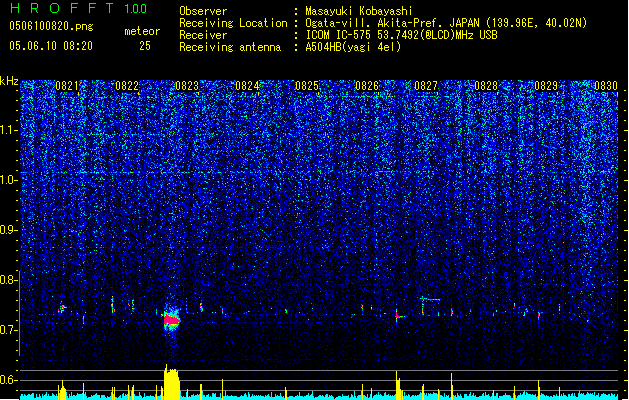629x400 pixels.
Task: Click the 0824 time marker
Action: [247, 86]
